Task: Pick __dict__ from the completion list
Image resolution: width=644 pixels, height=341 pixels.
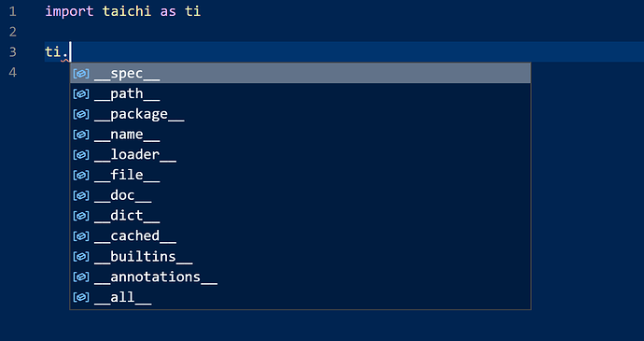Action: tap(301, 216)
